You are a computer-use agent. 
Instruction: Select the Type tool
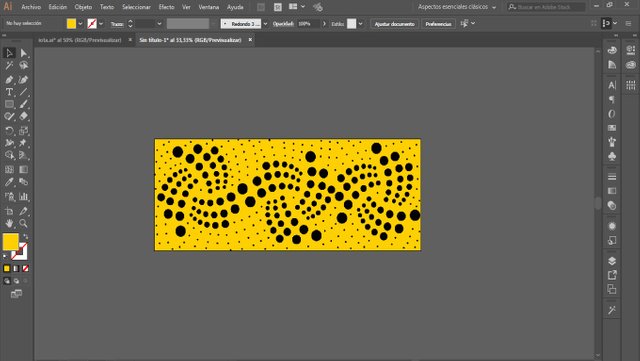pyautogui.click(x=9, y=92)
